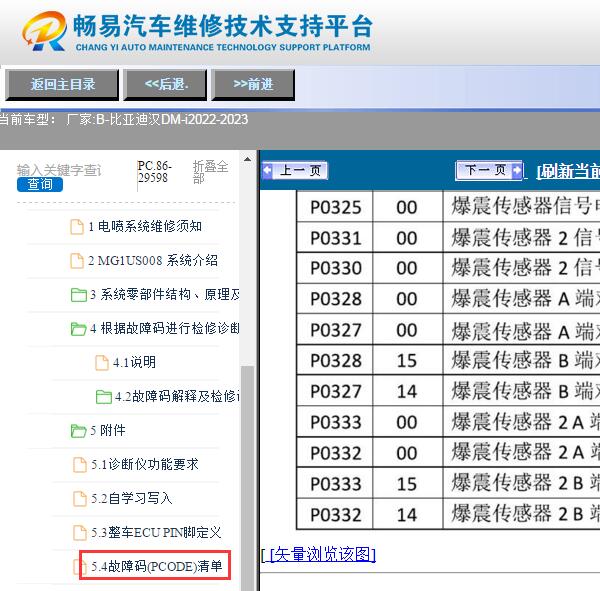600x591 pixels.
Task: Click the page icon beside 2 MG1US008 系统介绍
Action: tap(77, 261)
